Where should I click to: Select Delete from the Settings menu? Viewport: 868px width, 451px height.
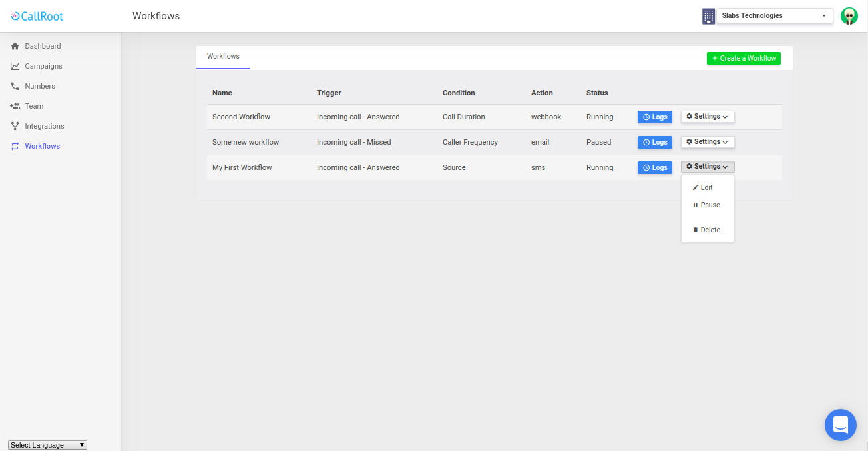pos(707,230)
